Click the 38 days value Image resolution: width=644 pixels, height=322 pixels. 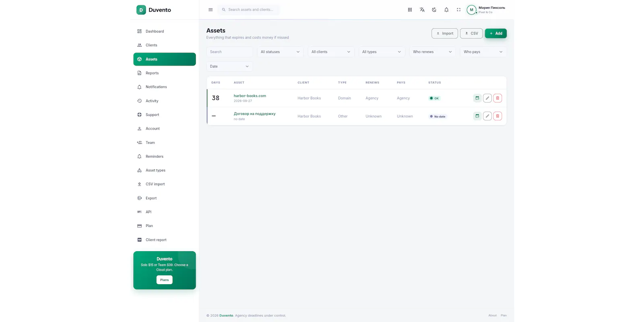(216, 98)
